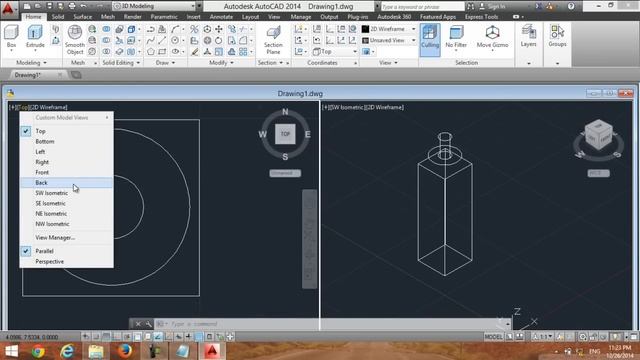Choose Left view from the menu
Screen dimensions: 640x360
[67, 151]
